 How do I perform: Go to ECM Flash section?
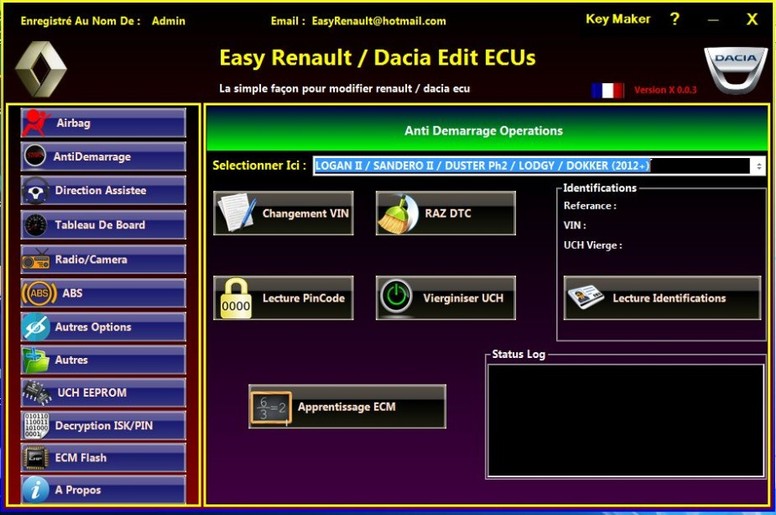(x=103, y=458)
